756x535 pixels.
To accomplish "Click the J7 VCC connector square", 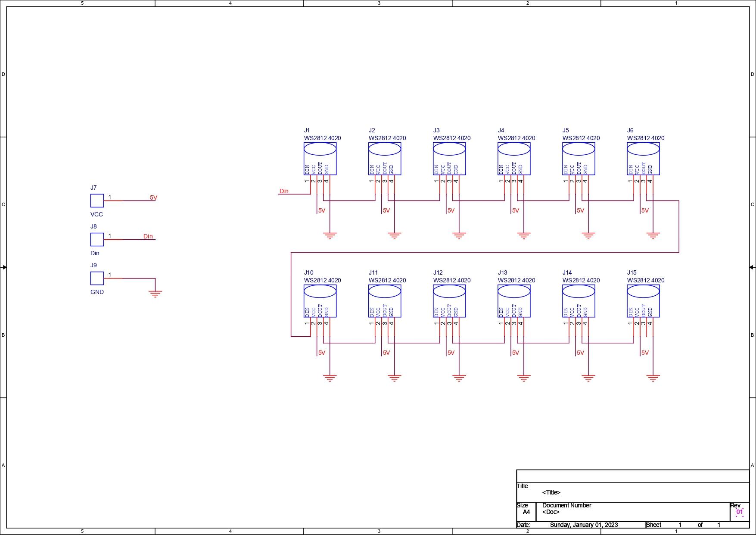I will pos(97,200).
